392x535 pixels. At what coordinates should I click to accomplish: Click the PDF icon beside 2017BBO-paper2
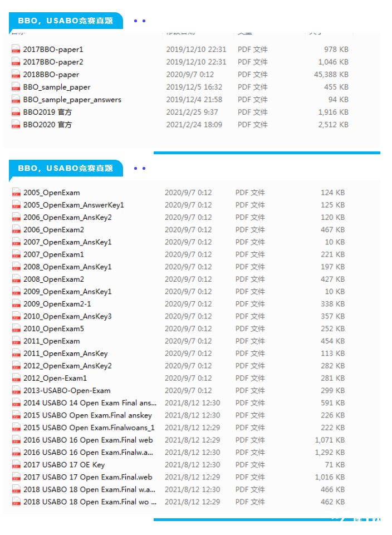[16, 62]
